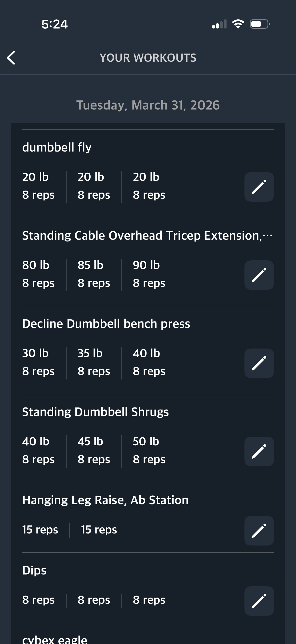Open the truncated Tricep Extension title

pos(147,236)
